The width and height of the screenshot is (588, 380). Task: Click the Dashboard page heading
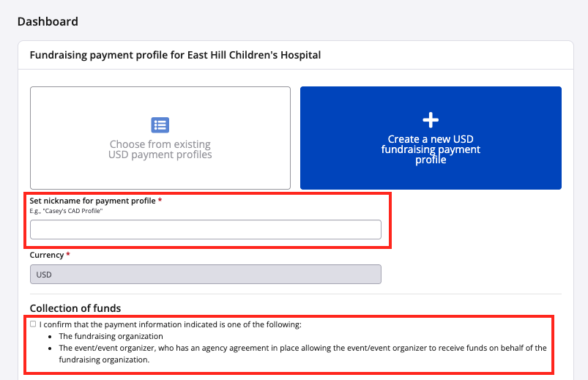(48, 21)
